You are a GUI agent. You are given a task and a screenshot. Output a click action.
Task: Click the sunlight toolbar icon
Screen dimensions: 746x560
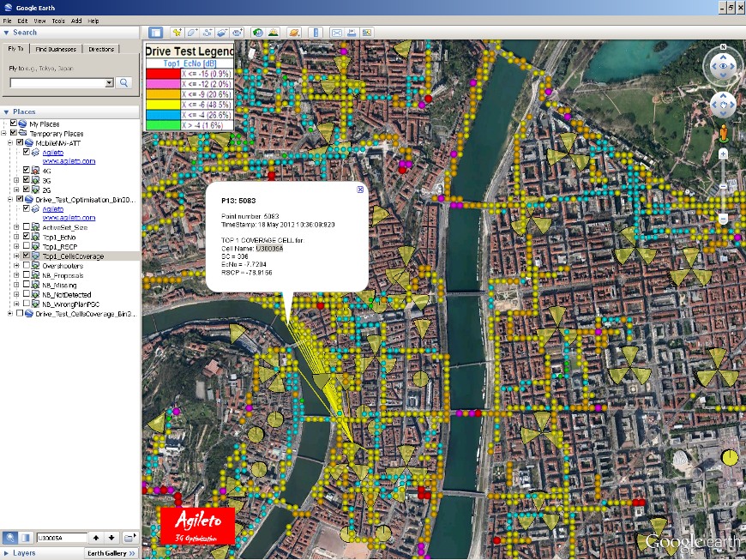pos(274,33)
